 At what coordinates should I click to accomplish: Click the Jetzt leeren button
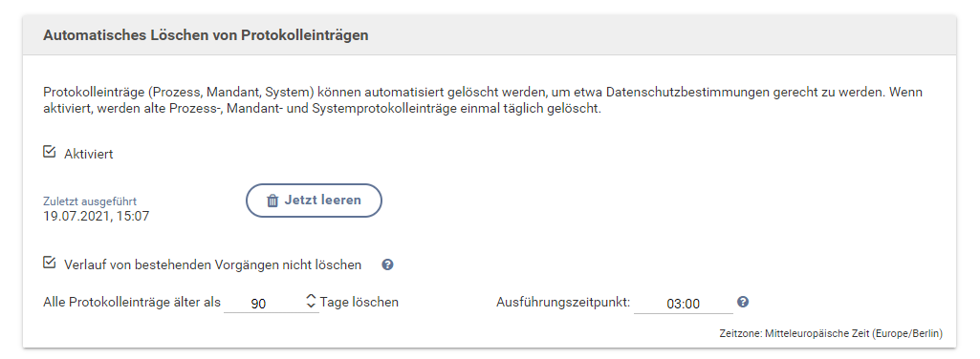coord(314,201)
